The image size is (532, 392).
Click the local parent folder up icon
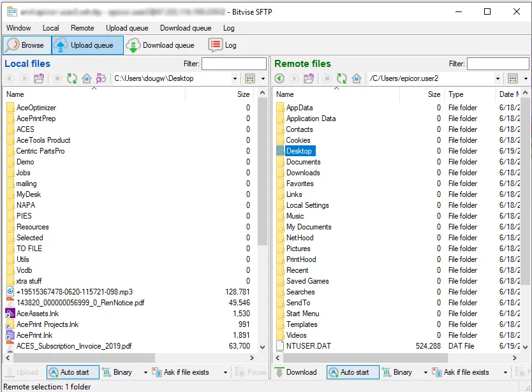pyautogui.click(x=40, y=78)
